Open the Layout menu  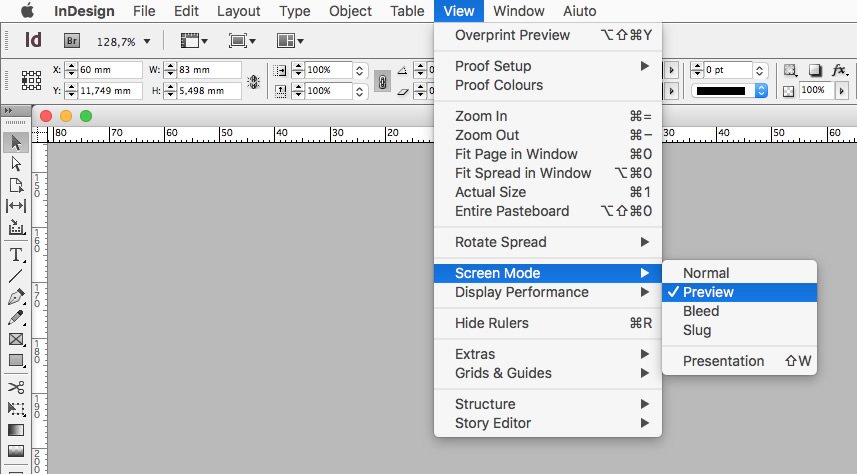[x=239, y=11]
